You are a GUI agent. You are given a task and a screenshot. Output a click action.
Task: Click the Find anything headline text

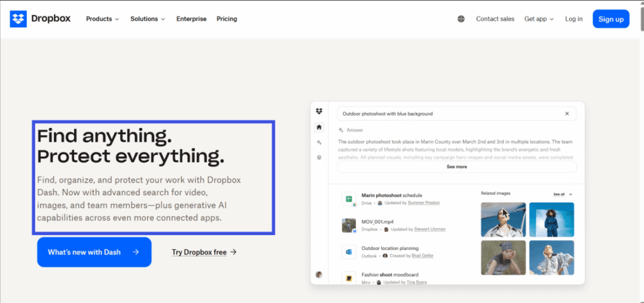pos(104,135)
